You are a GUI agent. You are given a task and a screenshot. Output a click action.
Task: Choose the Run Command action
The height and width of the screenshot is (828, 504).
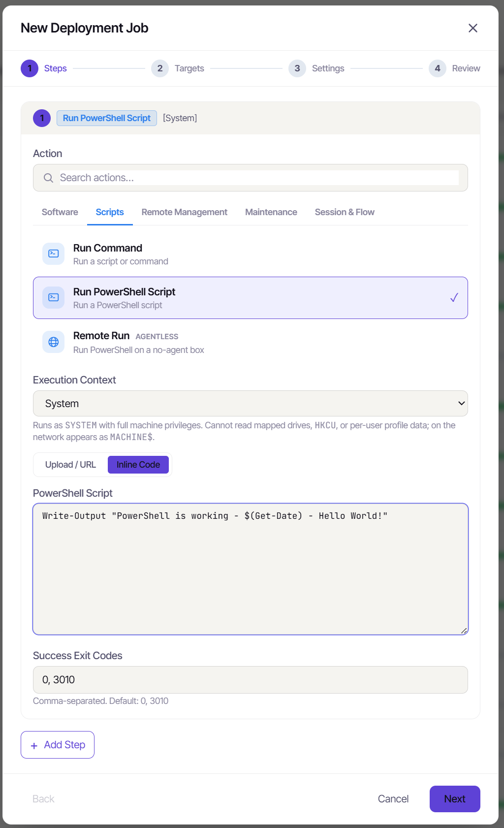(x=251, y=254)
